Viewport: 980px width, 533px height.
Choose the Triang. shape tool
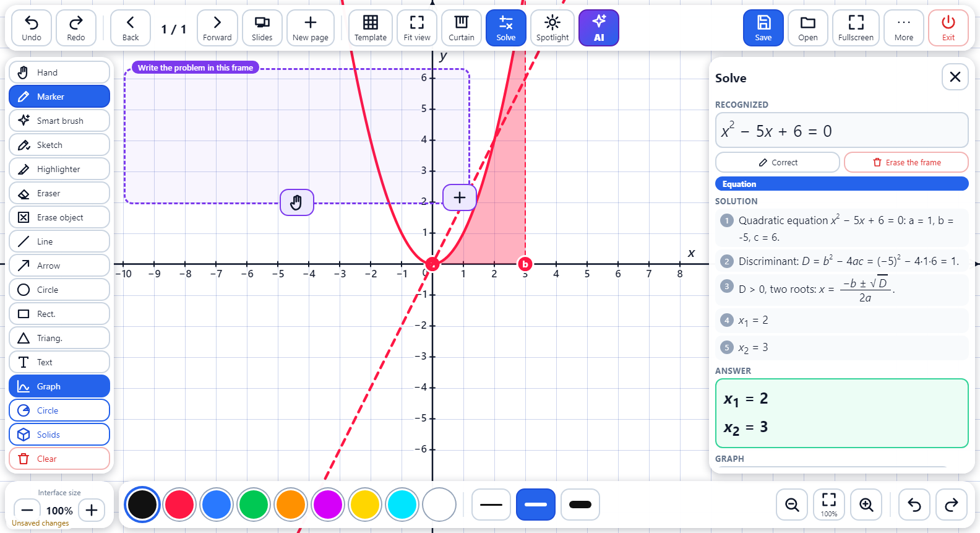(59, 338)
